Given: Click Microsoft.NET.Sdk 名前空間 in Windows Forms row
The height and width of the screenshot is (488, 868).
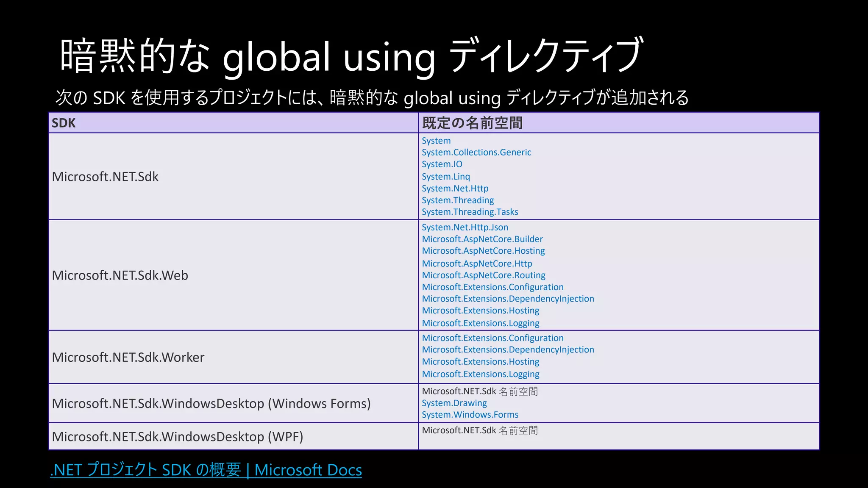Looking at the screenshot, I should (480, 391).
